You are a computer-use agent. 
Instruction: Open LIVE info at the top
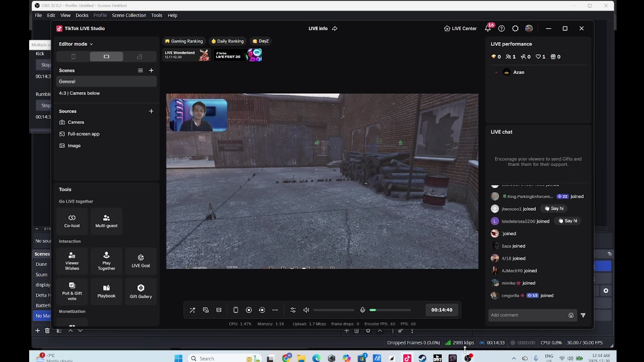(318, 29)
